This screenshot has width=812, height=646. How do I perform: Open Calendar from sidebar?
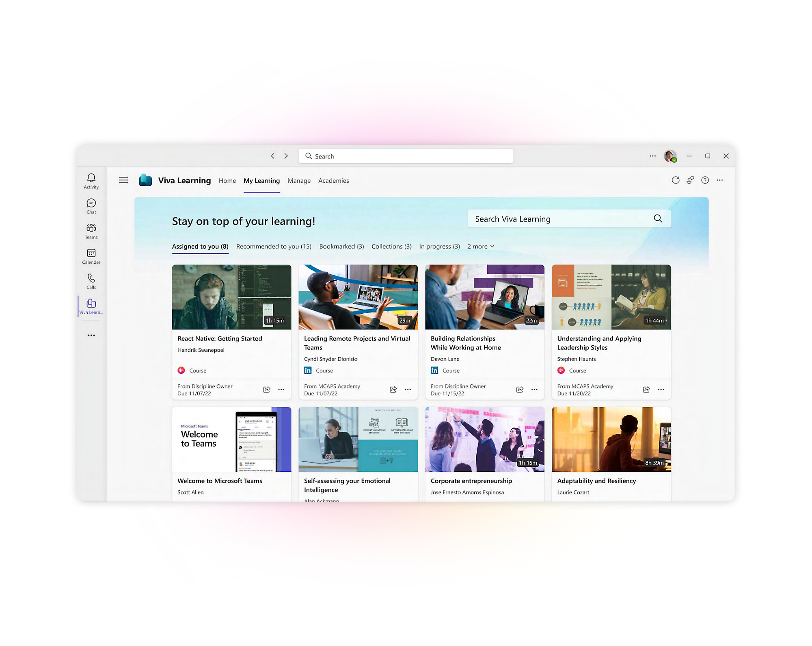click(x=92, y=256)
